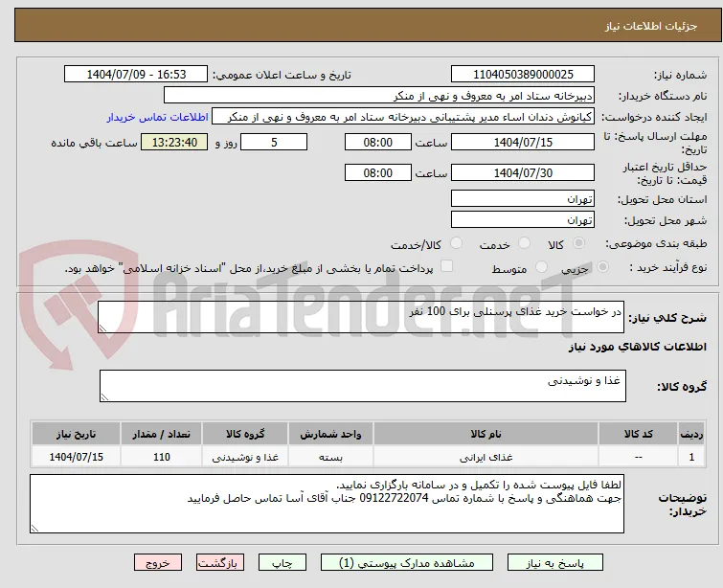This screenshot has height=588, width=723.
Task: Click the بازگشت back button
Action: pyautogui.click(x=220, y=563)
